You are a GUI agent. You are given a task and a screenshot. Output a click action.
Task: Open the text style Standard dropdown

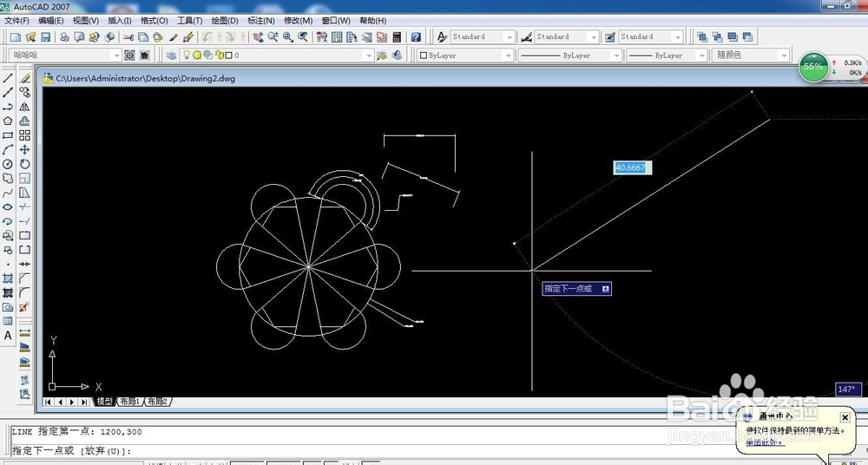point(510,37)
